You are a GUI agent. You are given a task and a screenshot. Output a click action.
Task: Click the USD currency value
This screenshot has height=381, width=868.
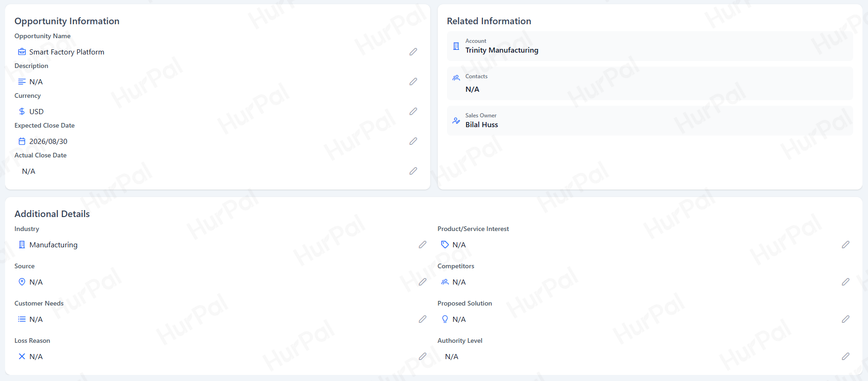36,111
